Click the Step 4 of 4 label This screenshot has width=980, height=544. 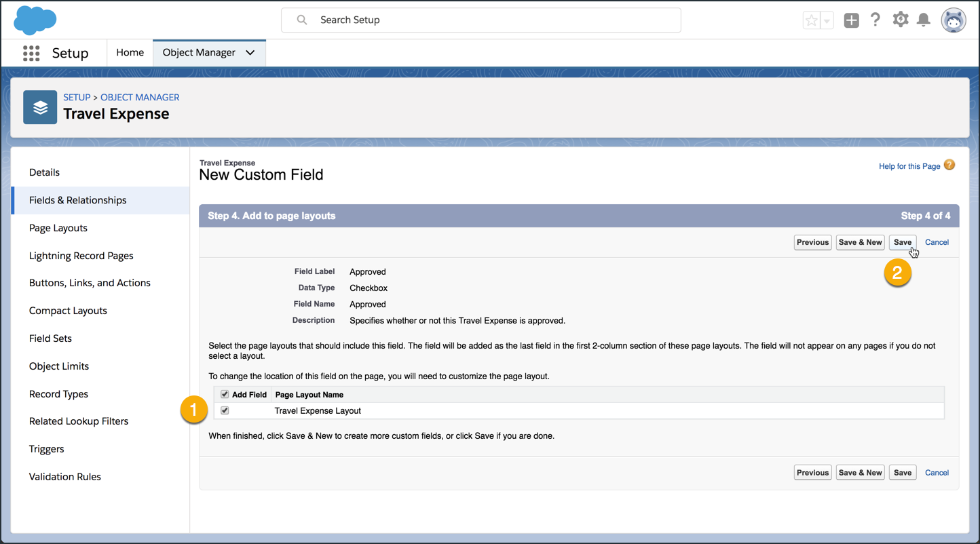click(926, 216)
